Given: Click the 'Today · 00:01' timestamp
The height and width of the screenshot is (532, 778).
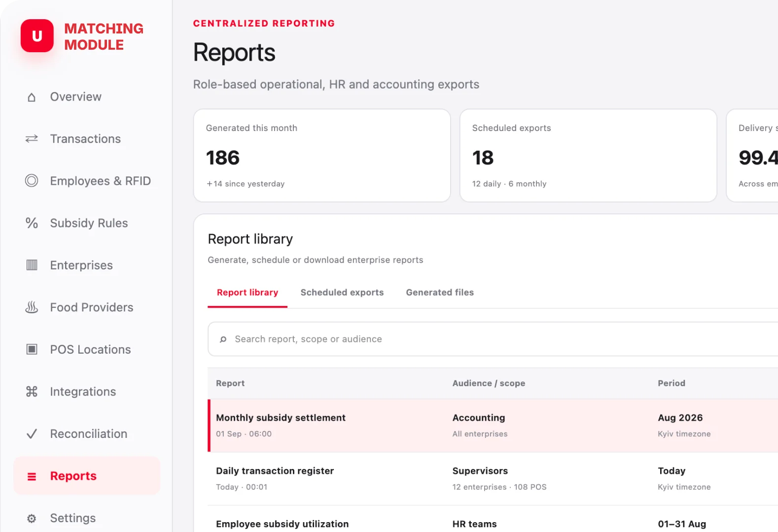Looking at the screenshot, I should tap(242, 487).
